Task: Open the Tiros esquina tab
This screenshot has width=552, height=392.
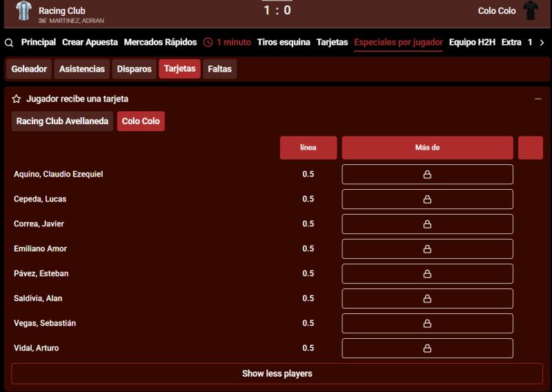Action: pos(284,42)
